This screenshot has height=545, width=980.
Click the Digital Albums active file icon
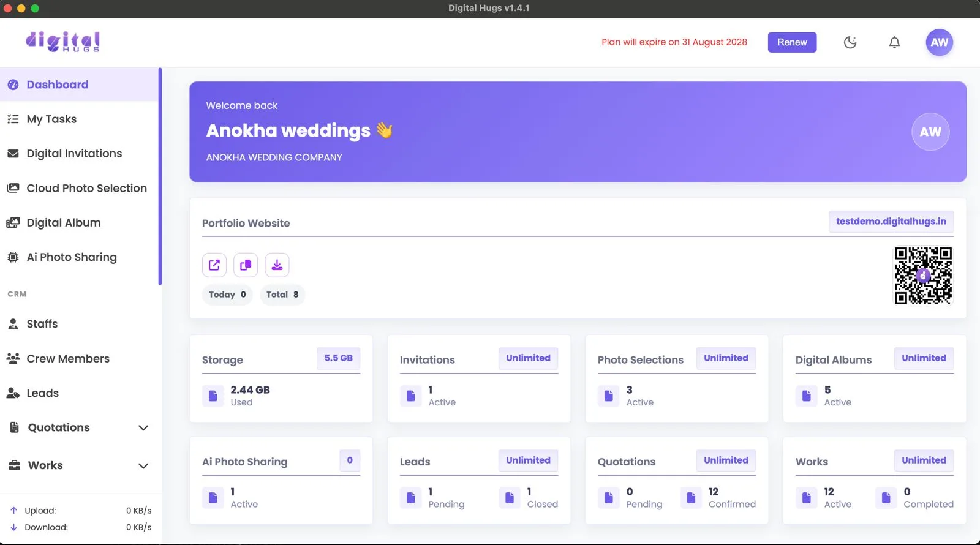[x=807, y=396]
